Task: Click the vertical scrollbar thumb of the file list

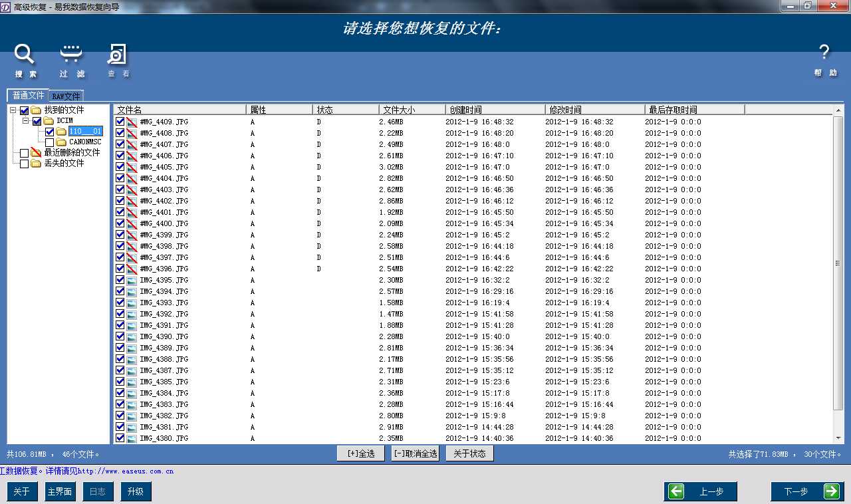Action: tap(838, 263)
